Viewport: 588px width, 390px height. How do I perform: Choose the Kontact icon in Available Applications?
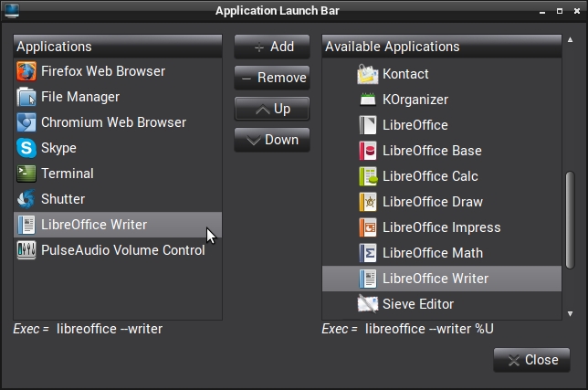pos(367,74)
